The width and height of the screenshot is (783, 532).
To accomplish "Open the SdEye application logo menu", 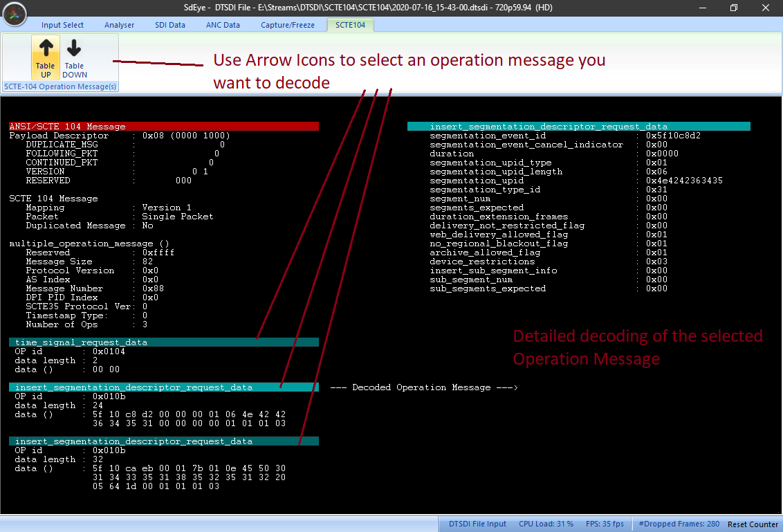I will click(15, 13).
